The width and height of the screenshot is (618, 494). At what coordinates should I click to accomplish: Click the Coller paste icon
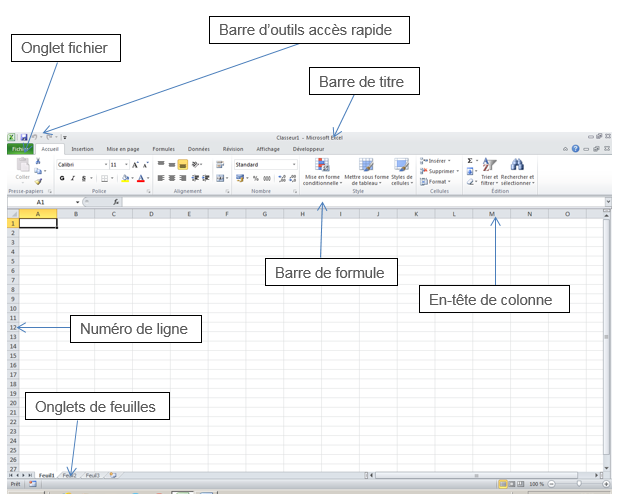click(x=22, y=167)
